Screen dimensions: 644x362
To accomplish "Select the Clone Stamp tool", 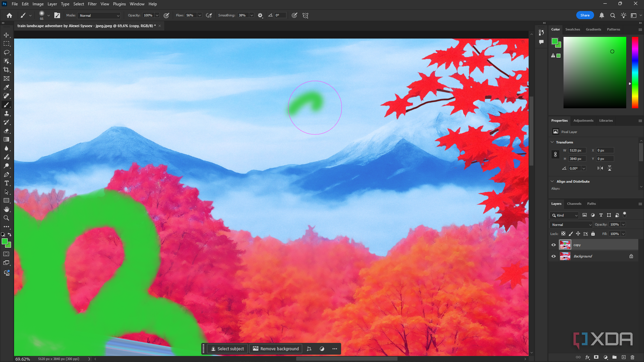I will [x=6, y=114].
